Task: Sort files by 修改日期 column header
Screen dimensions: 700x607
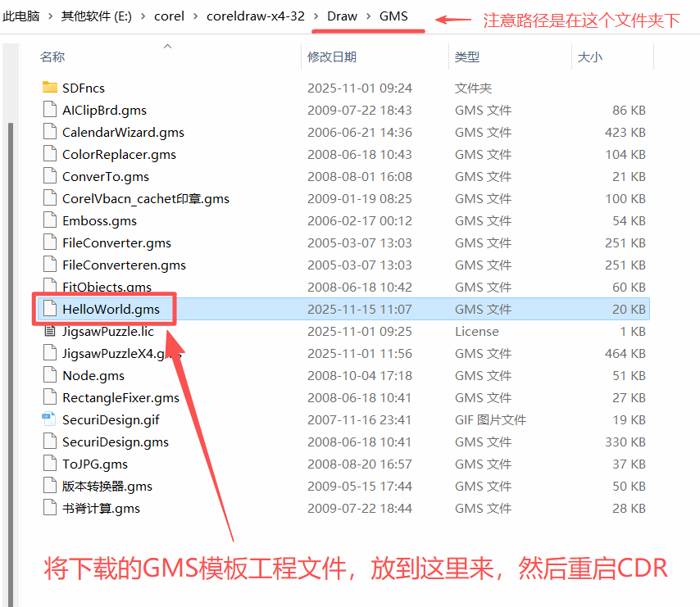Action: (x=331, y=57)
